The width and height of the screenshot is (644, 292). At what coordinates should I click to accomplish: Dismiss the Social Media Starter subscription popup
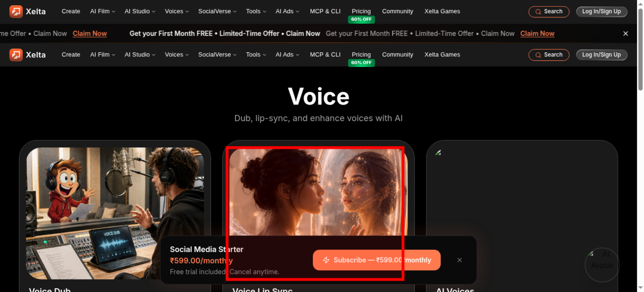[459, 260]
